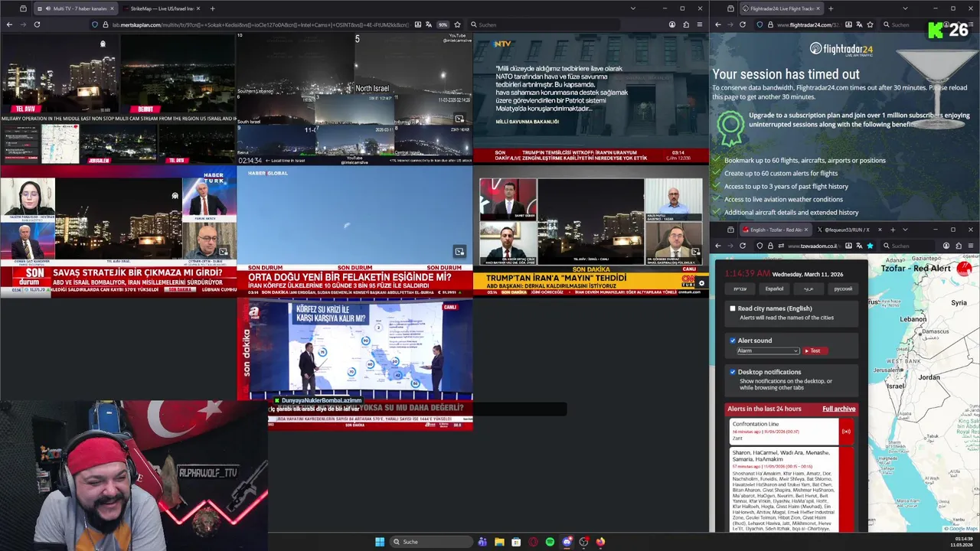Viewport: 980px width, 551px height.
Task: Reload the Multi TV page
Action: coord(37,24)
